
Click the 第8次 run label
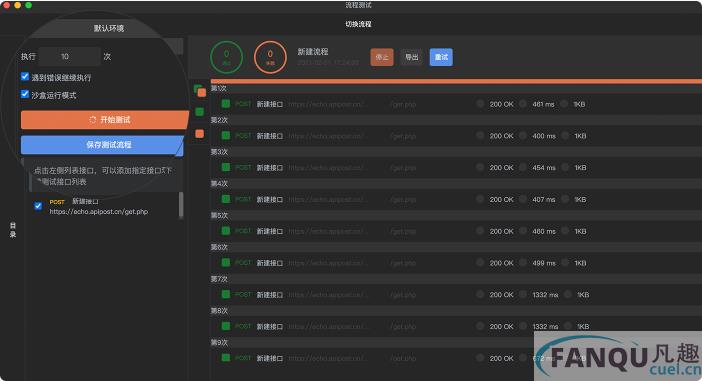point(219,311)
